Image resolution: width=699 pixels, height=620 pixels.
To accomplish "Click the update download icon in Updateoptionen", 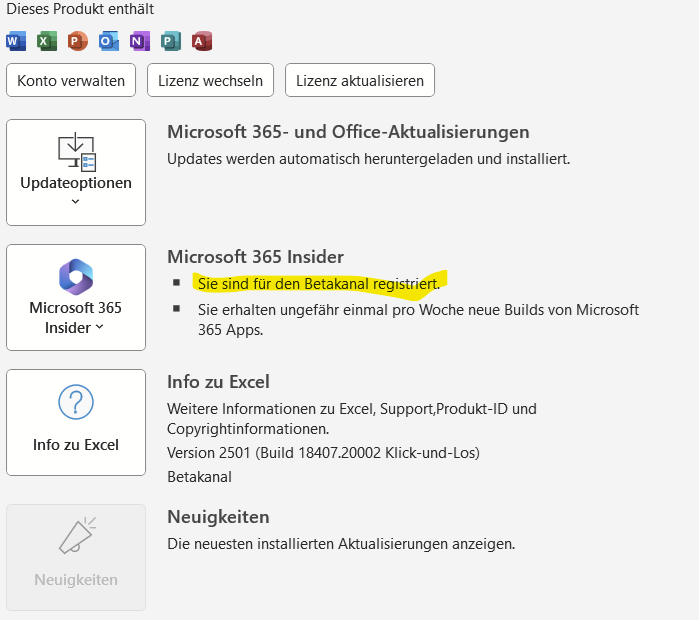I will pos(77,152).
